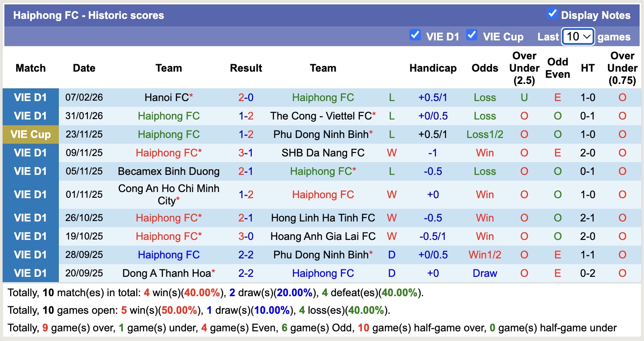The image size is (644, 341).
Task: Open the last games count dropdown
Action: [x=578, y=36]
